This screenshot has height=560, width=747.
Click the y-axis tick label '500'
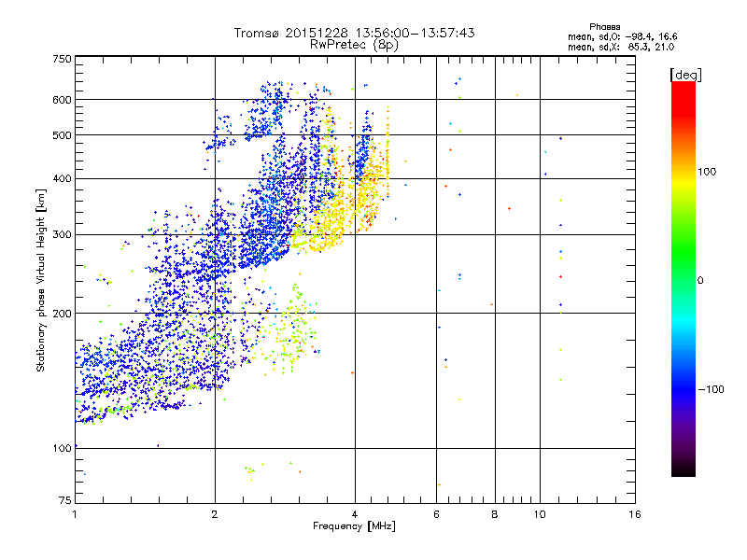(x=62, y=135)
